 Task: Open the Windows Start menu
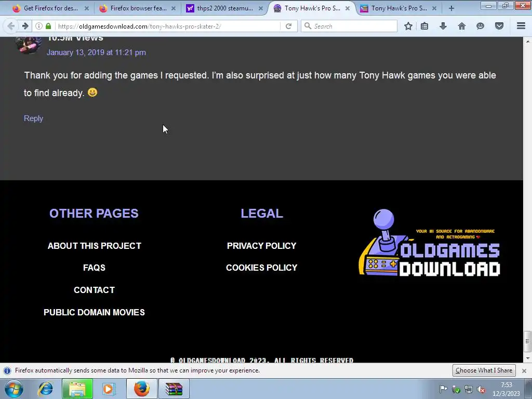point(13,389)
